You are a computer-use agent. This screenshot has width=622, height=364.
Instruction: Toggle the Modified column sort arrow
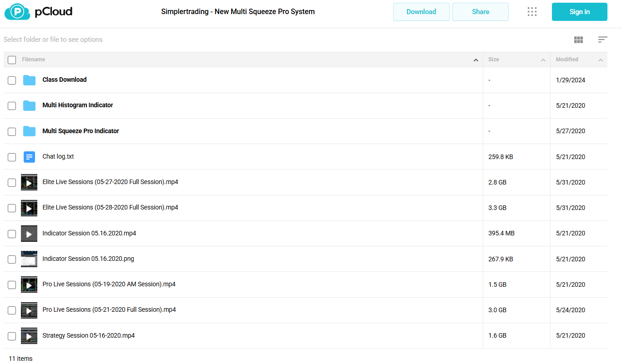coord(601,60)
